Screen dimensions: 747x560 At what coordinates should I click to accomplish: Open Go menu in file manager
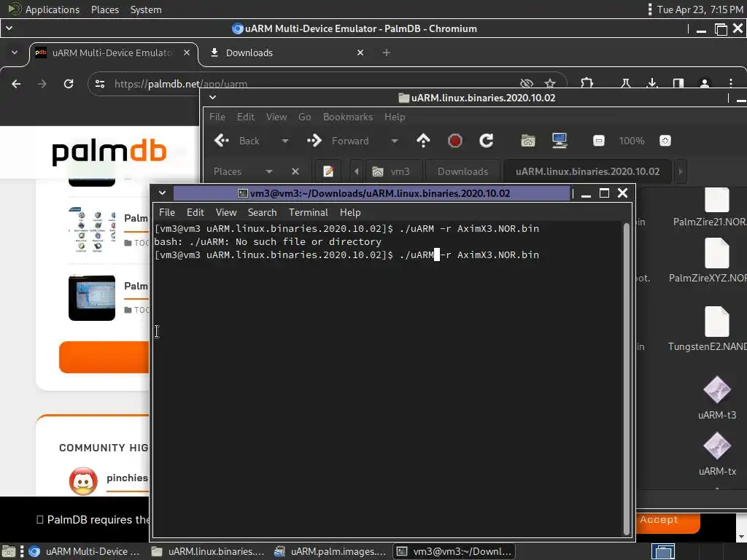(x=304, y=117)
